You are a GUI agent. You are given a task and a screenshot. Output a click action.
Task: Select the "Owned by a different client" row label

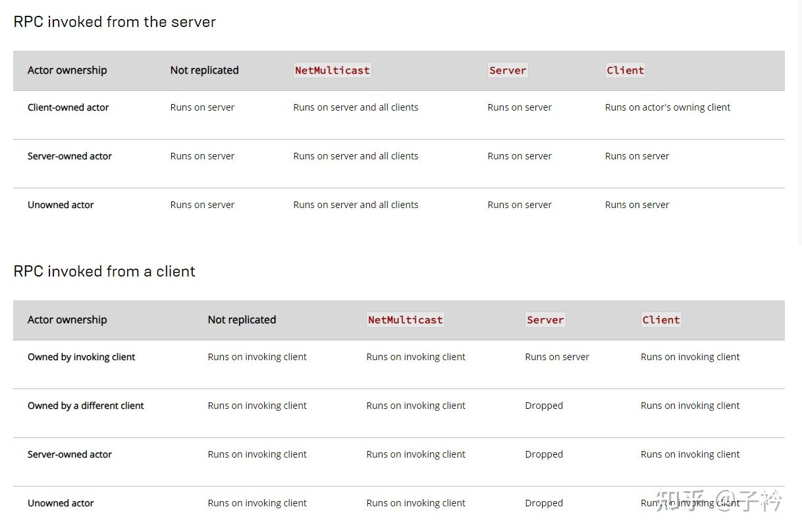pyautogui.click(x=86, y=406)
